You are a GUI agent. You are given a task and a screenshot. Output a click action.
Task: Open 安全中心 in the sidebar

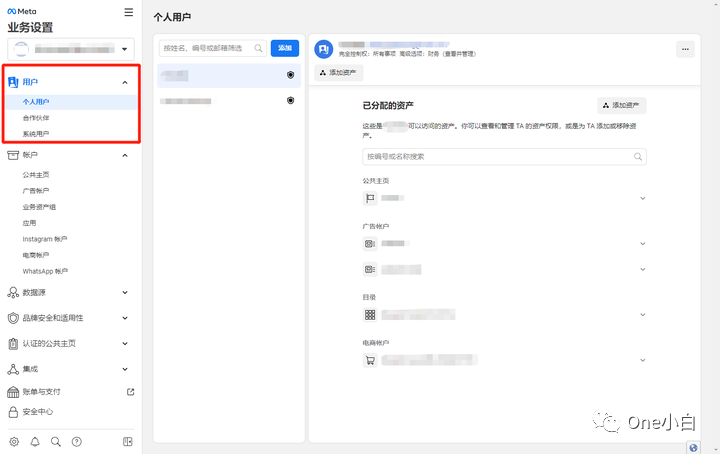(38, 412)
